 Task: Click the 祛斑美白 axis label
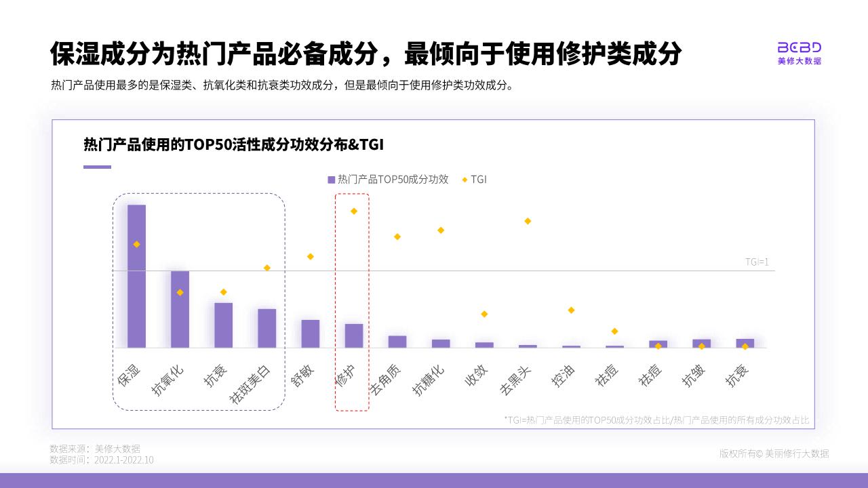click(250, 384)
